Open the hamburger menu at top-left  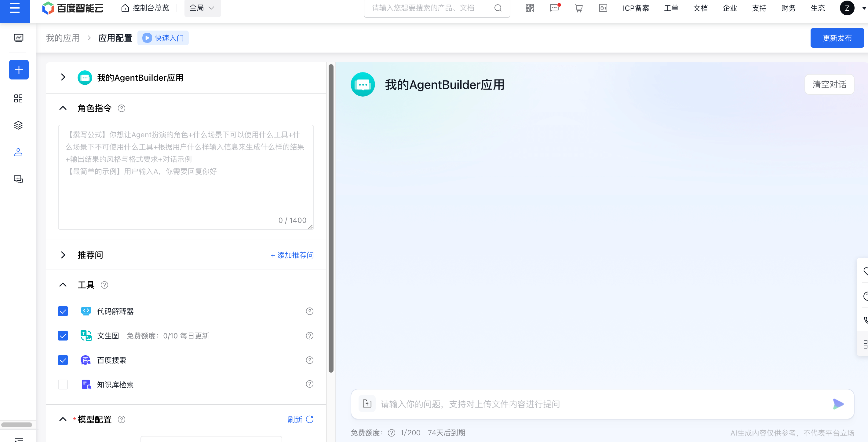click(14, 8)
